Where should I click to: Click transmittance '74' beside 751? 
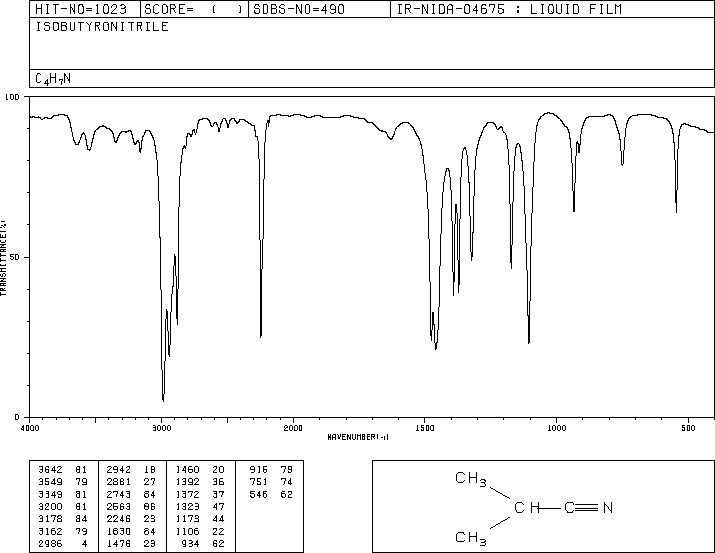[x=286, y=482]
